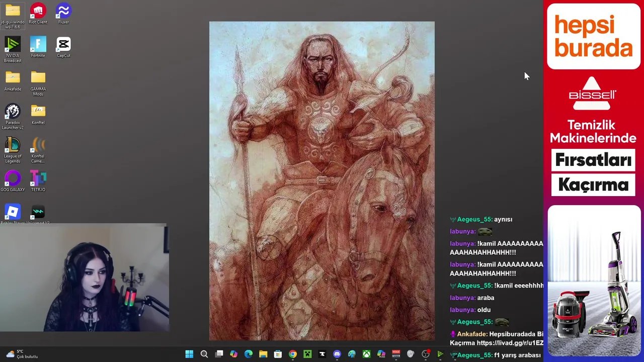Image resolution: width=644 pixels, height=362 pixels.
Task: Open the Ankafade folder
Action: pos(13,81)
